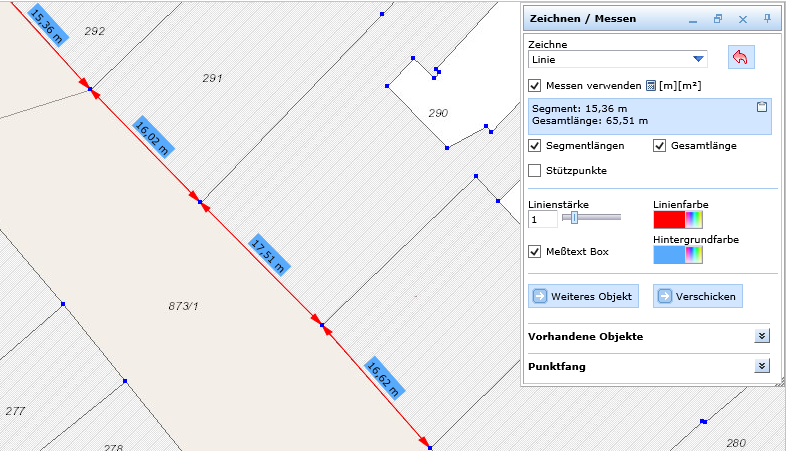Image resolution: width=786 pixels, height=451 pixels.
Task: Click parcel number 873/1 on map
Action: point(183,306)
